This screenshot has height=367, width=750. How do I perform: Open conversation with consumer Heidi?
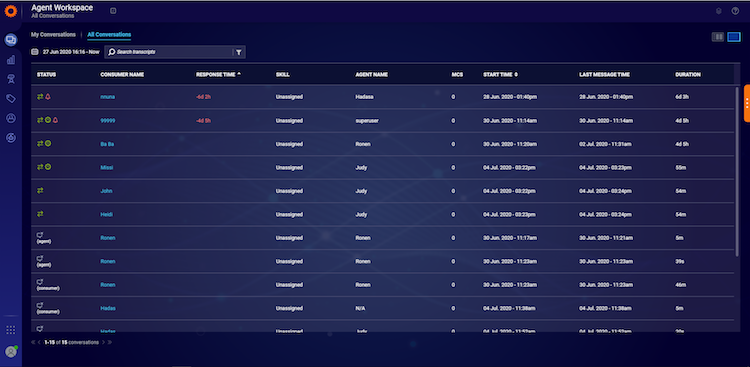point(107,214)
